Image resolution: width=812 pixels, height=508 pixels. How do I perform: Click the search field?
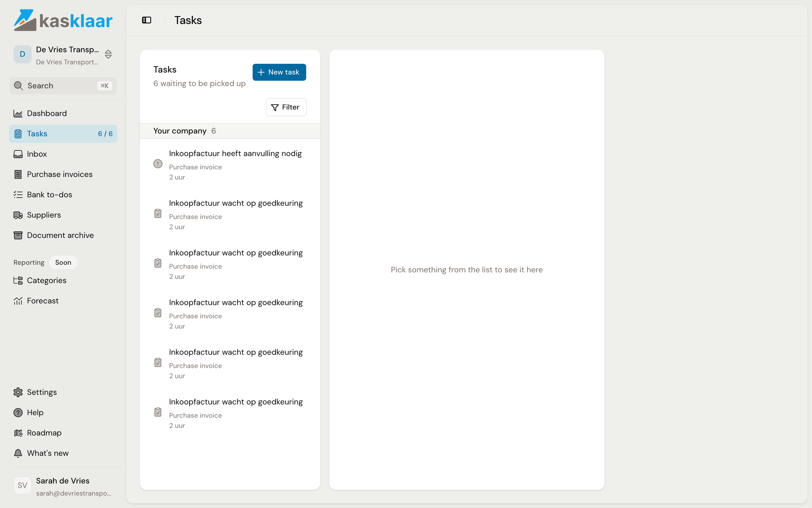(63, 86)
